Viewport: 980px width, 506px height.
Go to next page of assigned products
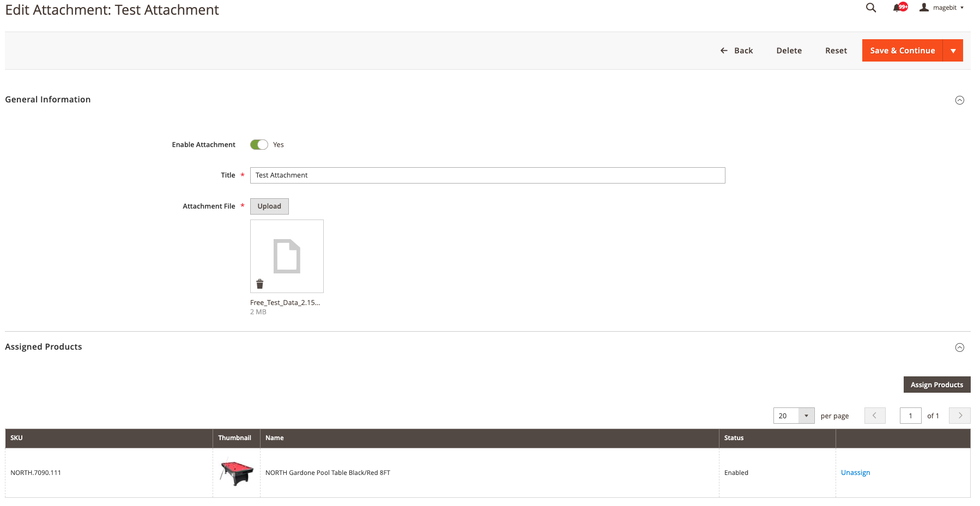(x=959, y=416)
